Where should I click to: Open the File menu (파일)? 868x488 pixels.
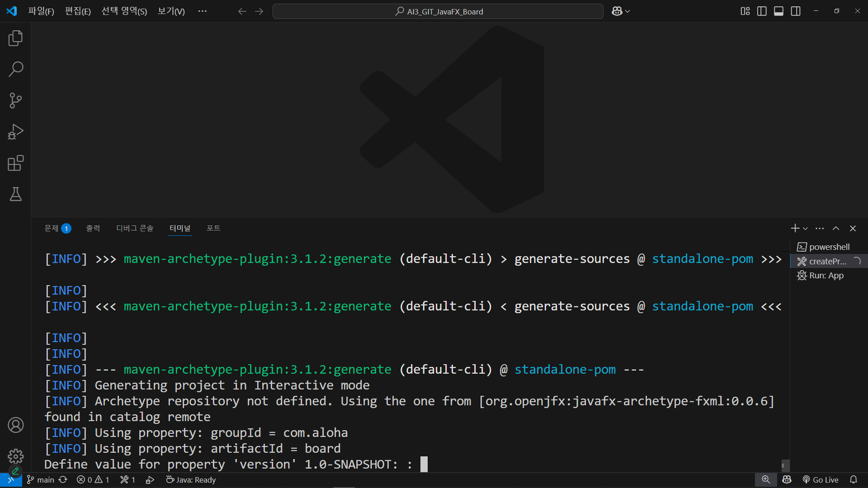coord(41,11)
